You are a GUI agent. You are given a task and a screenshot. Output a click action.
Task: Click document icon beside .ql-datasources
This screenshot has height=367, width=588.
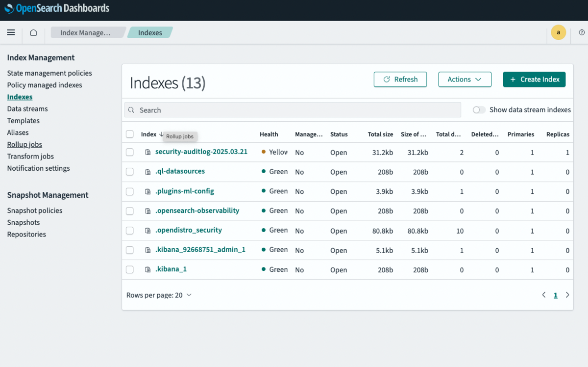(x=147, y=172)
